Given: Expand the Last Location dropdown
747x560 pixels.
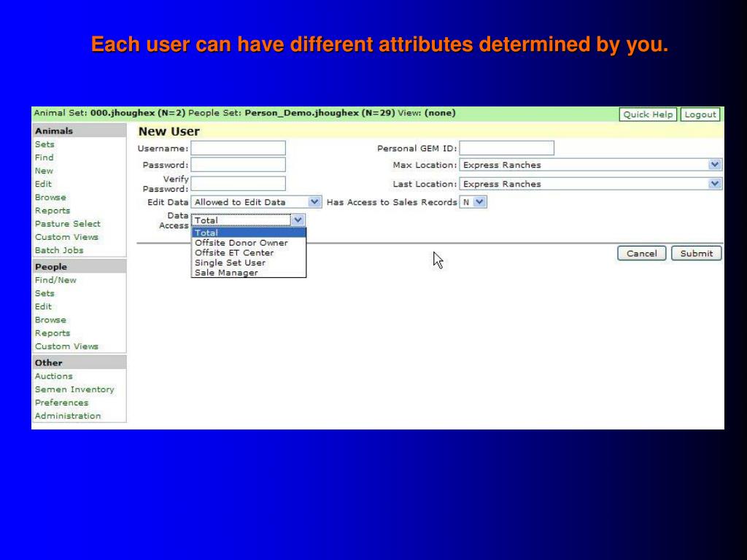Looking at the screenshot, I should [591, 184].
